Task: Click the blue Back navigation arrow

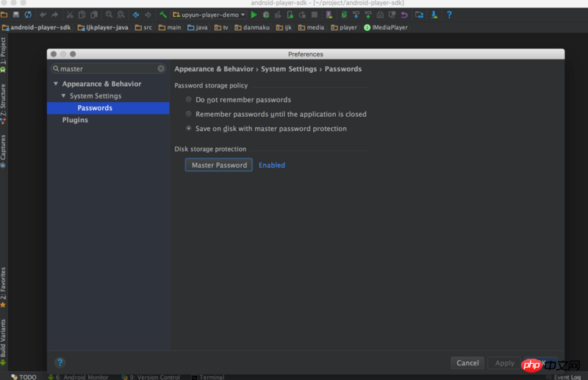Action: coord(136,15)
